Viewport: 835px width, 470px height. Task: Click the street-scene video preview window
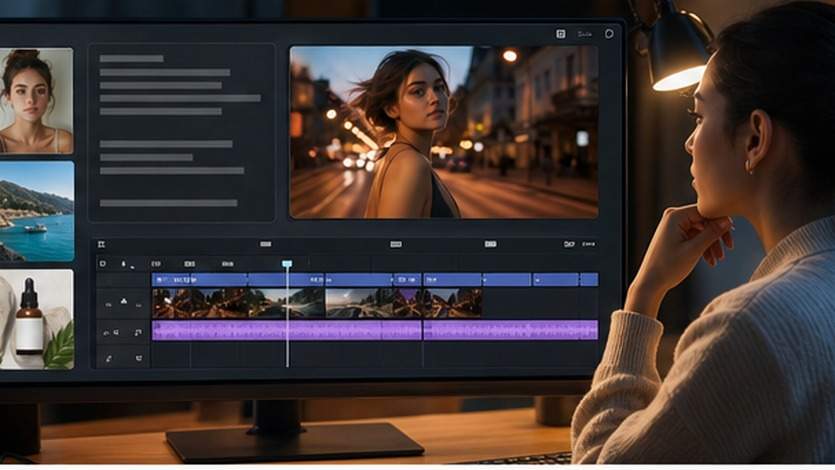pos(444,132)
